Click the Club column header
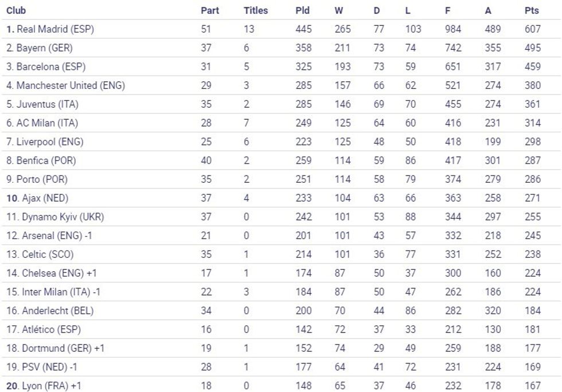Screen dimensions: 562x392 point(16,10)
